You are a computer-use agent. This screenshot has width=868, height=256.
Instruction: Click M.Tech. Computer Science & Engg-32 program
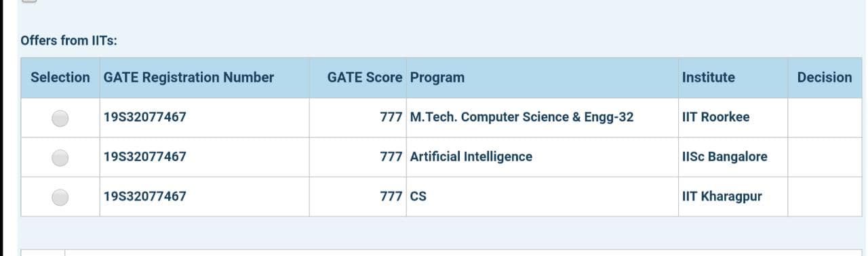(x=522, y=117)
